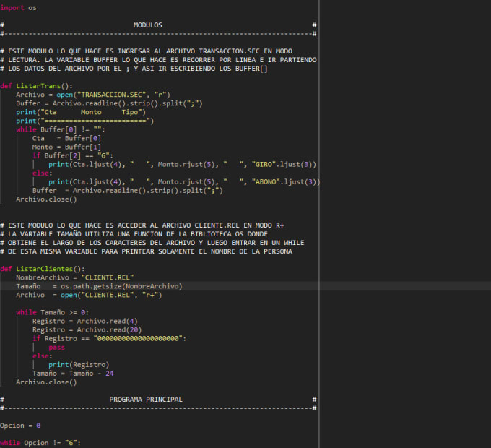Screen dimensions: 491x448
Task: Click 'while Opcion != "6":' line
Action: (40, 443)
